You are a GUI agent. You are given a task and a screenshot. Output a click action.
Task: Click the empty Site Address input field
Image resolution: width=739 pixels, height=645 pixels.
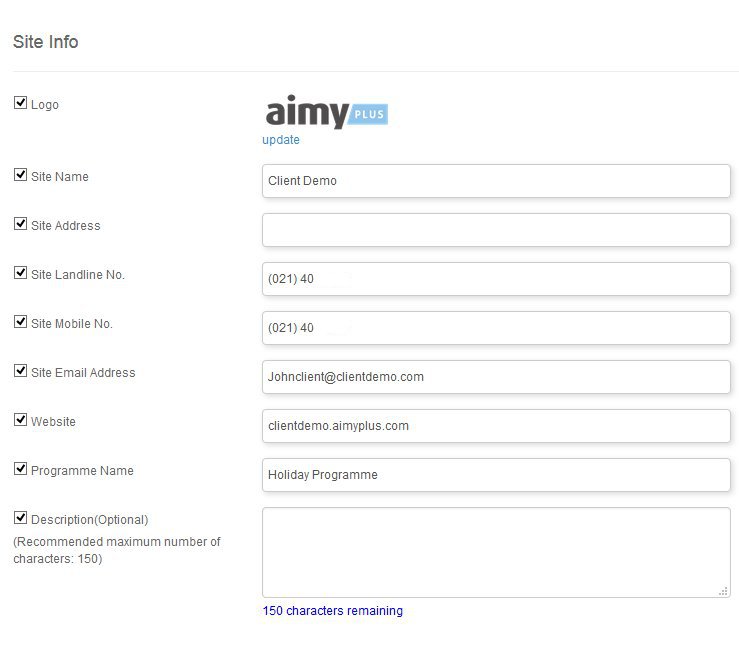[x=496, y=230]
